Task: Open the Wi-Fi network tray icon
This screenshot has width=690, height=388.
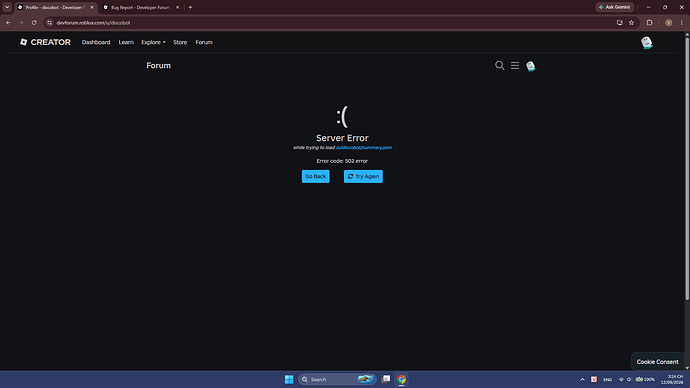Action: pos(621,380)
